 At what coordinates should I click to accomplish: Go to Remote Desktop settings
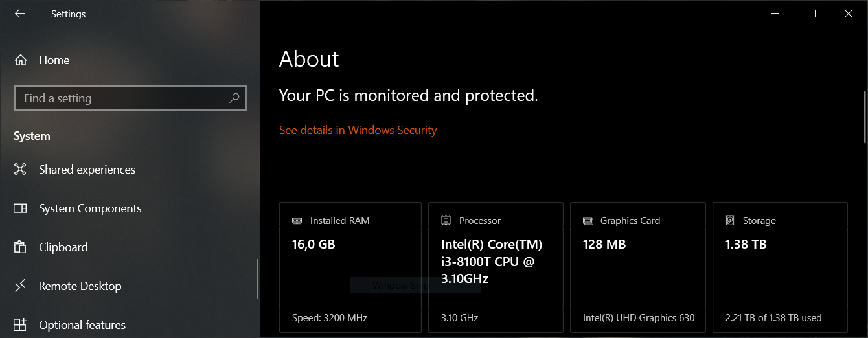point(80,286)
